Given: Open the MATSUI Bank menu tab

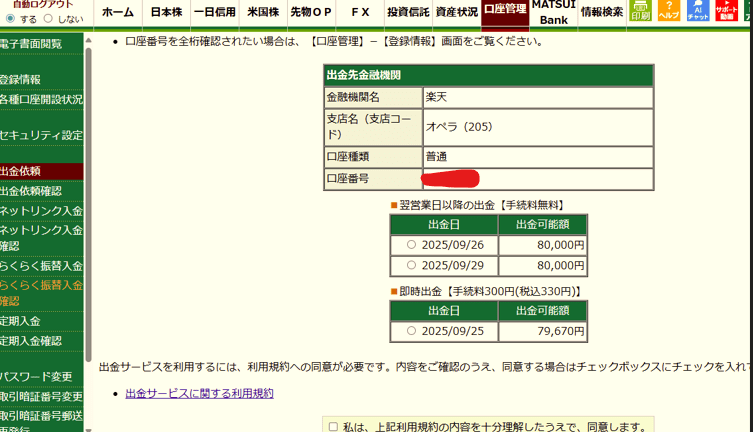Looking at the screenshot, I should point(554,12).
